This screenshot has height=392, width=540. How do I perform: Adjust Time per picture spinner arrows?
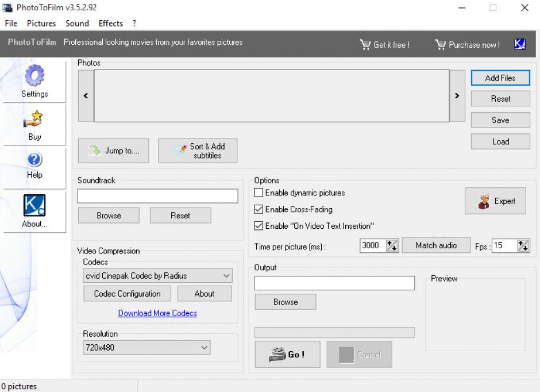392,245
